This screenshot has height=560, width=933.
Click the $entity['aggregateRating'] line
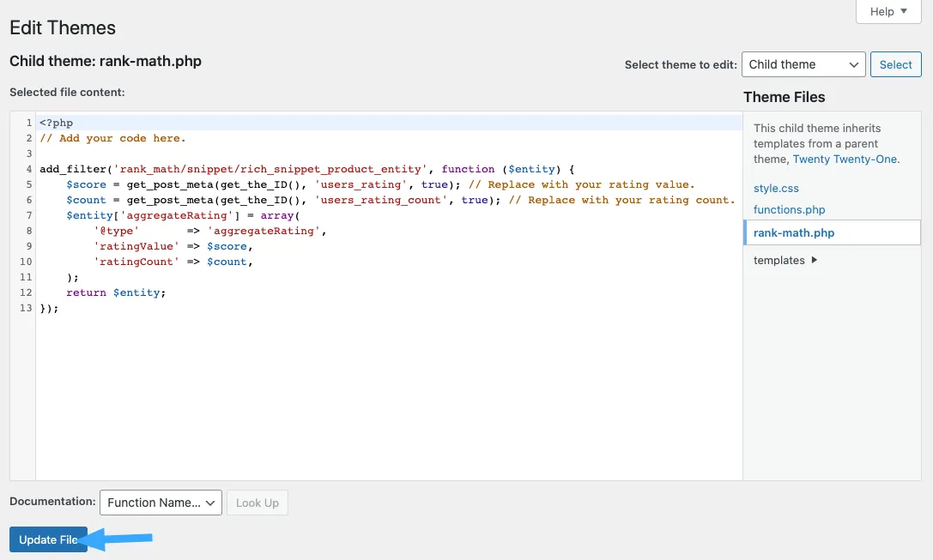click(x=183, y=216)
